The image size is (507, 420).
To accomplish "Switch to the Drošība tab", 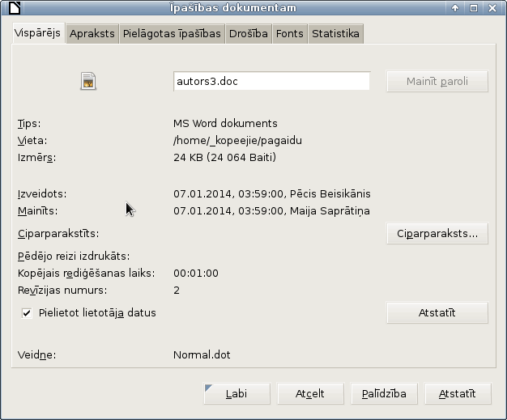I will point(249,34).
